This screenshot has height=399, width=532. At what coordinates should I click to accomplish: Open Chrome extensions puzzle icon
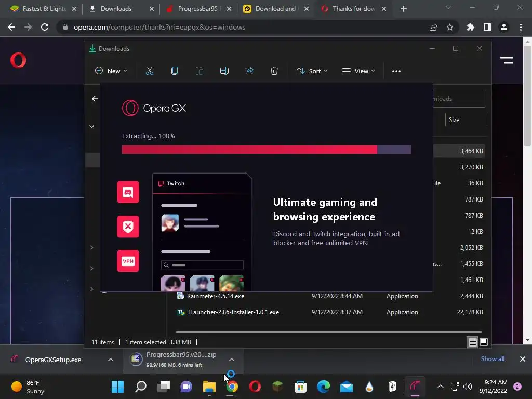pos(471,27)
